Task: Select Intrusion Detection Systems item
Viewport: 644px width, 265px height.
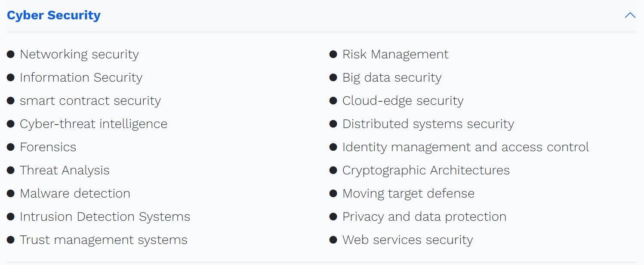Action: click(x=105, y=217)
